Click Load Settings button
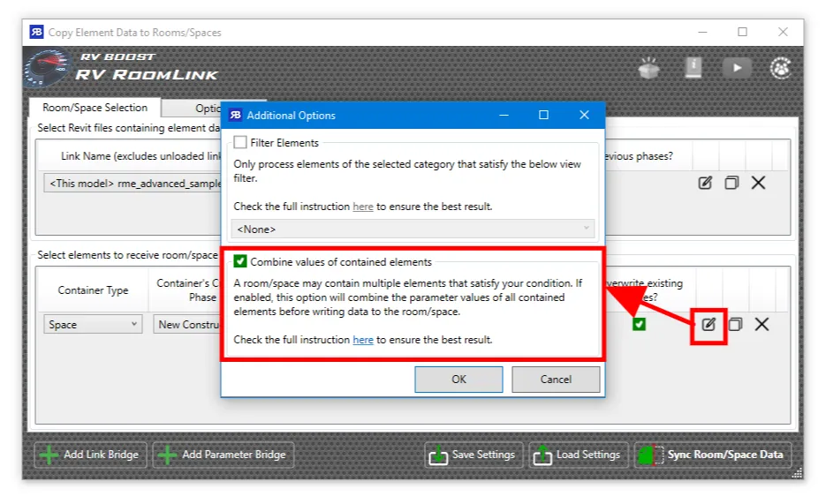Screen dimensions: 826x504 [579, 455]
